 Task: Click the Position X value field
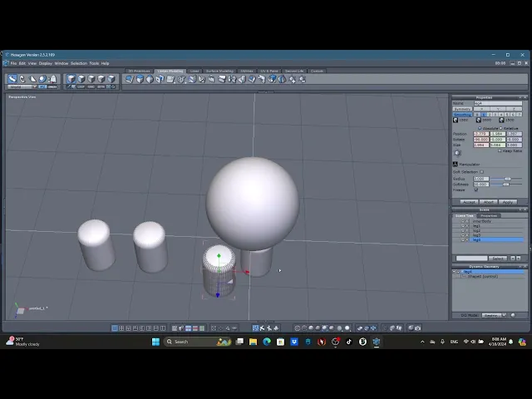[x=480, y=134]
